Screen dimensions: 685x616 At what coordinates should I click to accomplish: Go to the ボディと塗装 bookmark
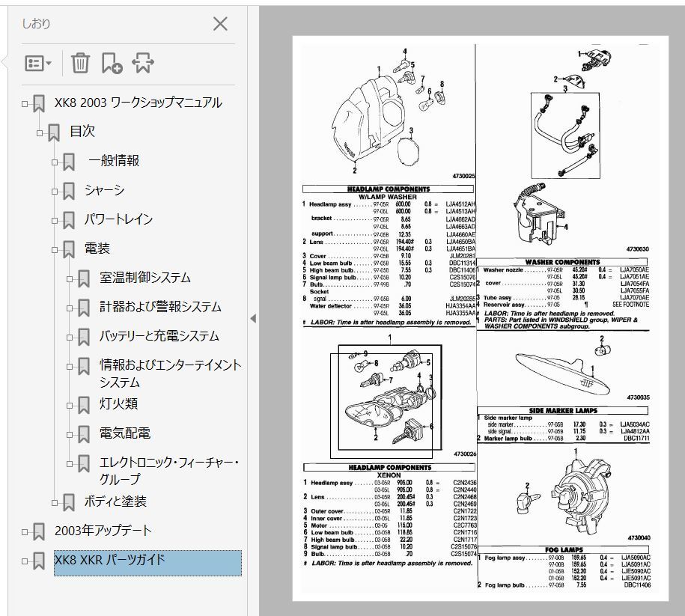(x=115, y=501)
